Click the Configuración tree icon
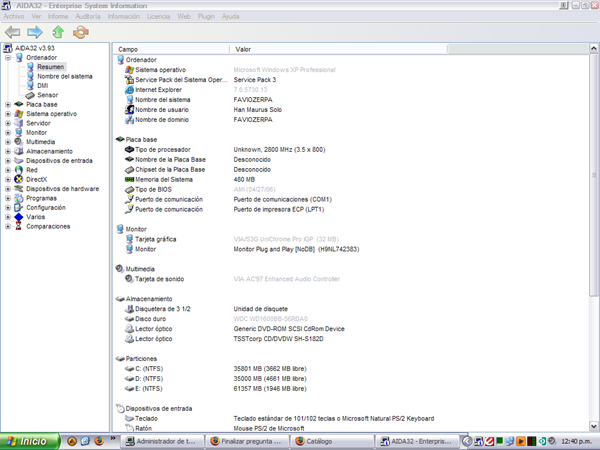Image resolution: width=600 pixels, height=450 pixels. coord(19,207)
